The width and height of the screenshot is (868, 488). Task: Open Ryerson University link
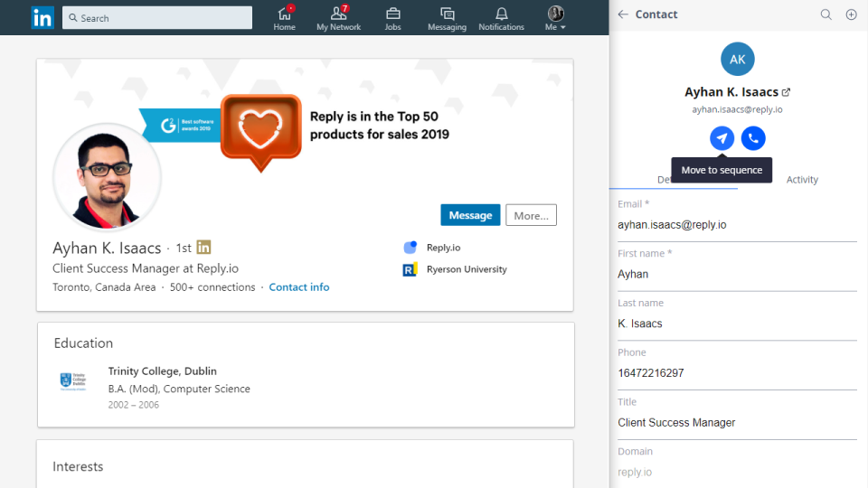(x=467, y=269)
